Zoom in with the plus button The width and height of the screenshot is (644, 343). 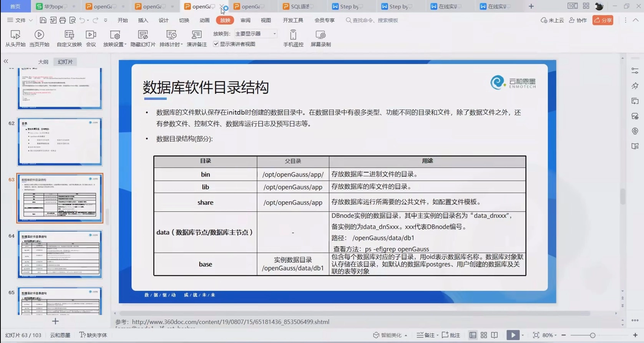click(x=635, y=335)
